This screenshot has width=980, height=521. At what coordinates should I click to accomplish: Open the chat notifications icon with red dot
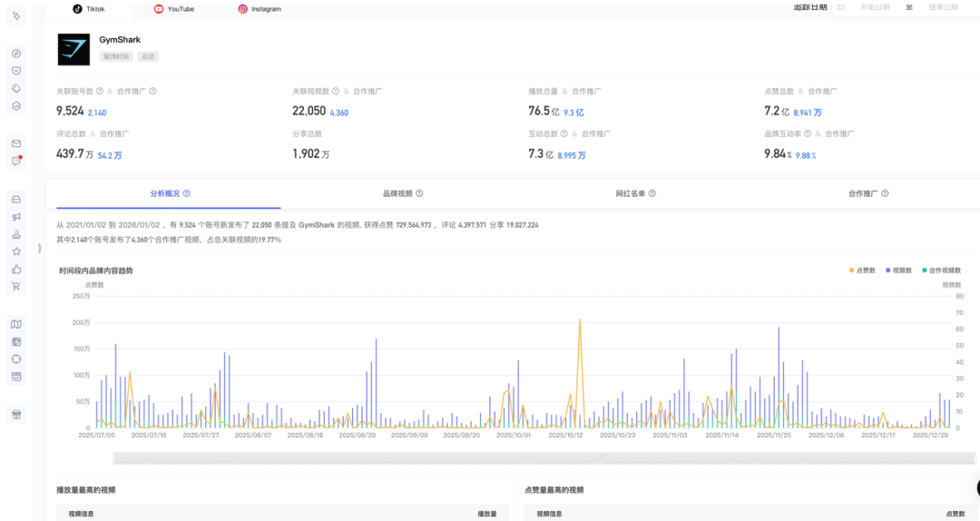pyautogui.click(x=15, y=162)
